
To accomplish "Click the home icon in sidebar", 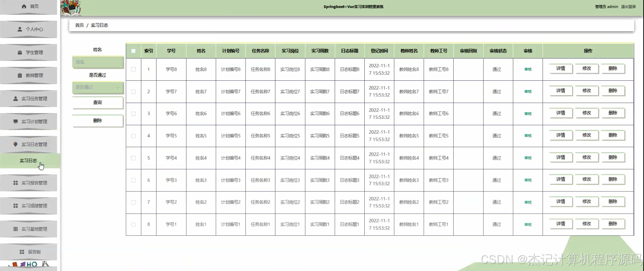I will coord(24,6).
